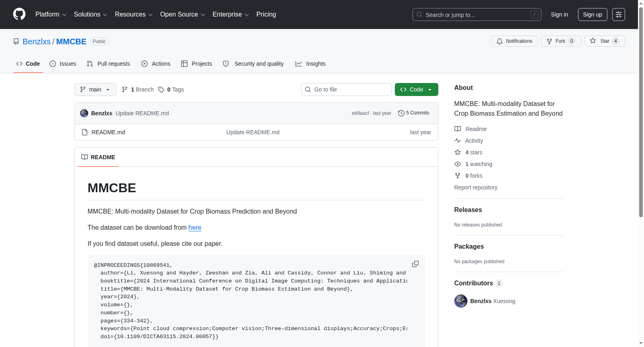
Task: Select the Code repository tab
Action: [x=28, y=64]
